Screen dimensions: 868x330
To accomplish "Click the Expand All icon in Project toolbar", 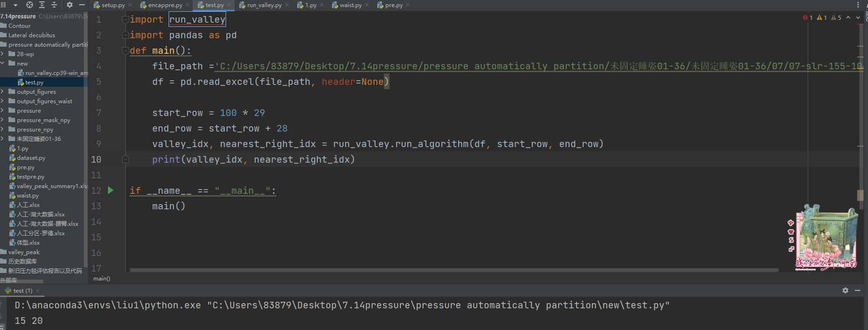I will click(42, 5).
